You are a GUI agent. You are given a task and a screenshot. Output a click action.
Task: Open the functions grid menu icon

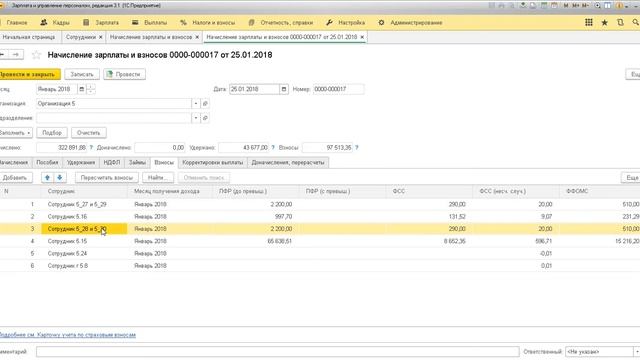(589, 23)
